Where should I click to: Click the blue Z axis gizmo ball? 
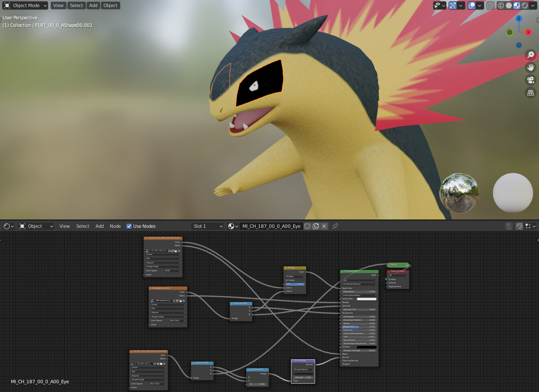[x=519, y=18]
